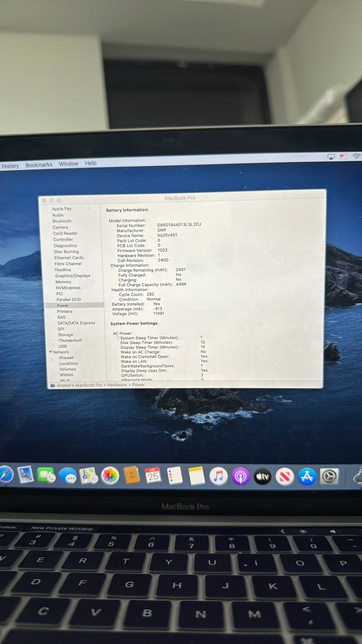Open the Podcasts app icon
This screenshot has width=362, height=644.
pos(240,477)
